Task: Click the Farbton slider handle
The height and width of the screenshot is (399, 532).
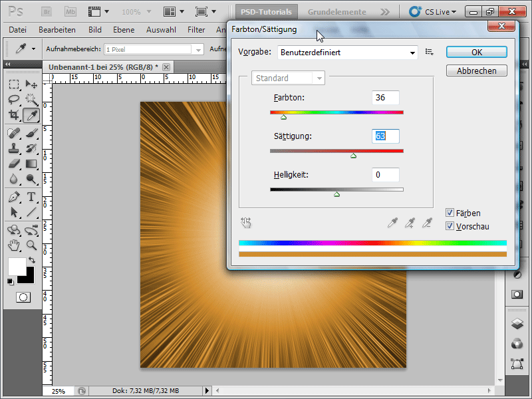Action: [284, 117]
